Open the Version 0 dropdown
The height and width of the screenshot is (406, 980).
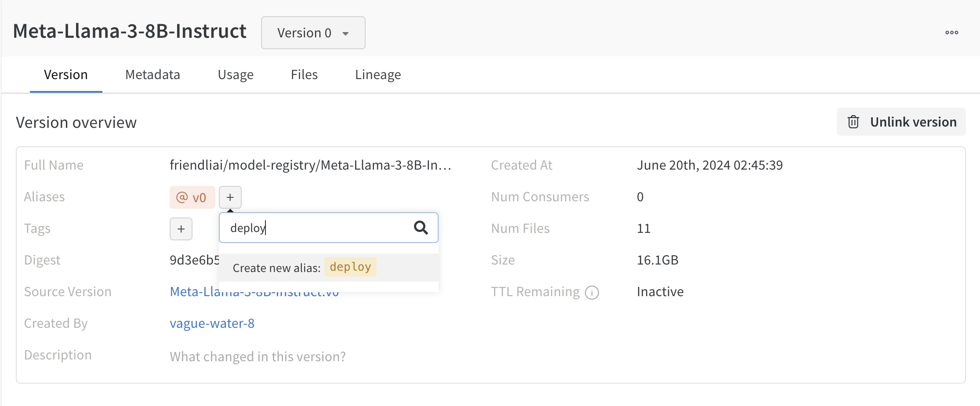[313, 33]
